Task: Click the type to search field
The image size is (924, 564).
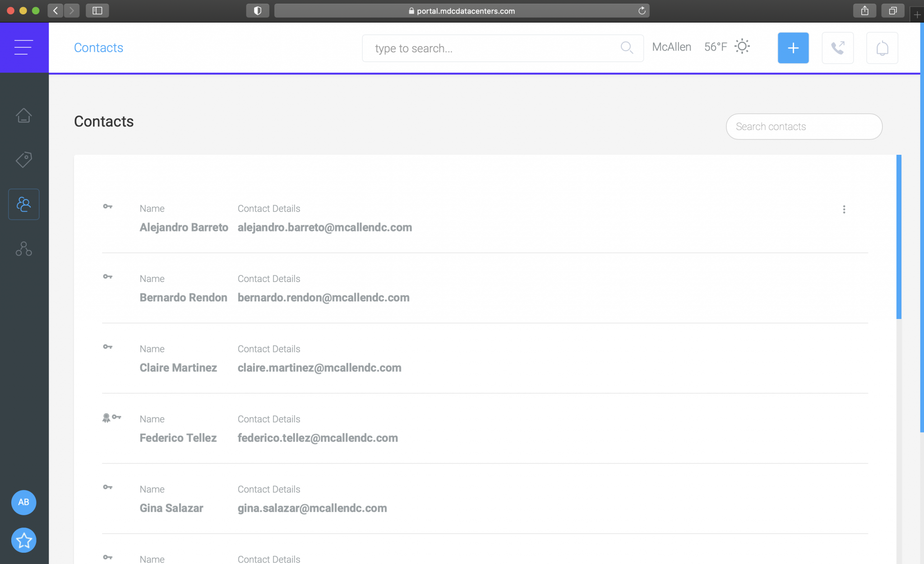Action: click(492, 48)
